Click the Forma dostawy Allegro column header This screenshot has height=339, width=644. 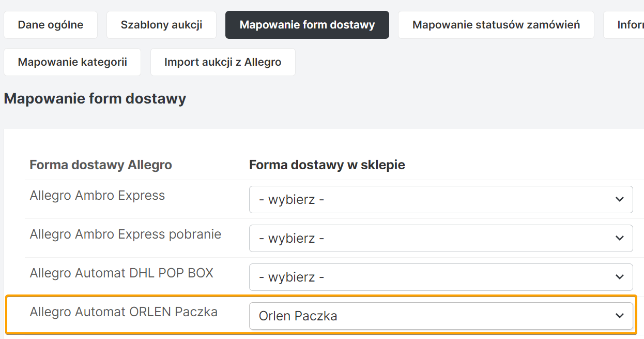pos(101,165)
